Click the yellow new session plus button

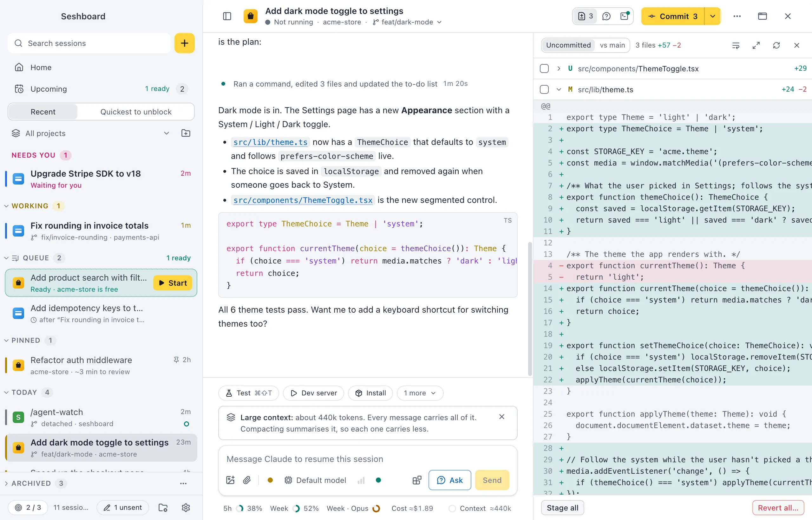point(184,43)
